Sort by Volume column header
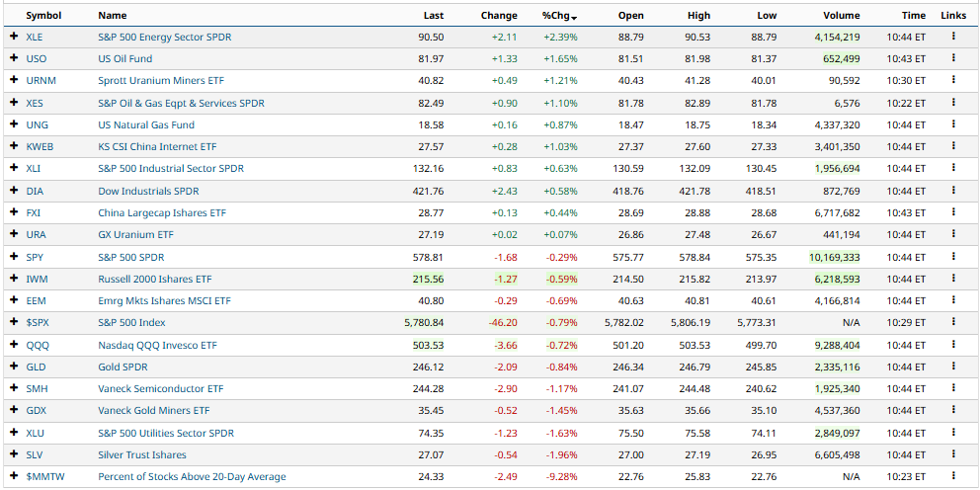Viewport: 980px width, 490px height. click(x=841, y=16)
